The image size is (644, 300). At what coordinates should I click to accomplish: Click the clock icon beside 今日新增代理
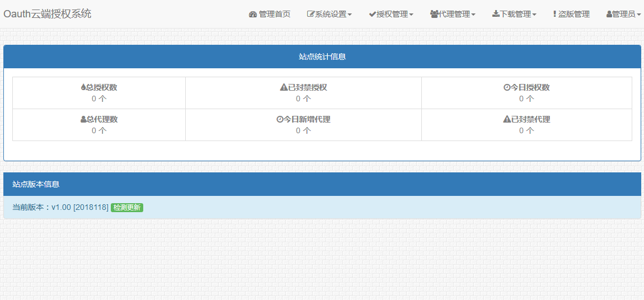(x=280, y=120)
